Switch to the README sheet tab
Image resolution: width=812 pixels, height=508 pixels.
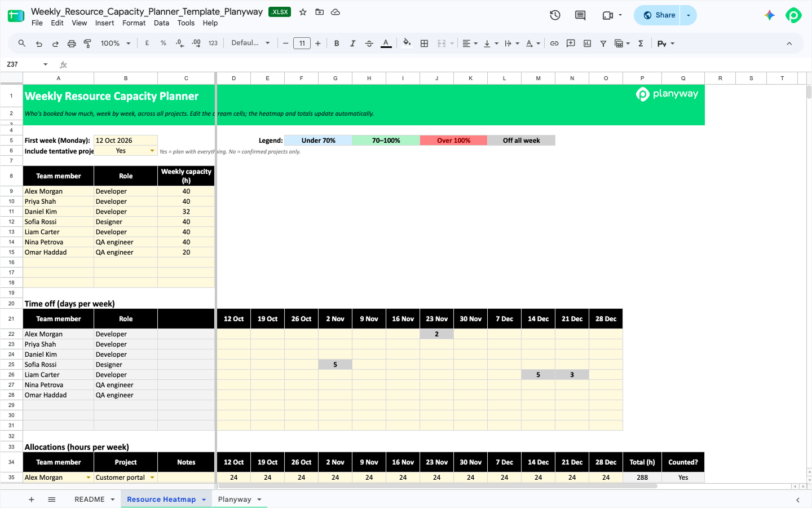(90, 500)
